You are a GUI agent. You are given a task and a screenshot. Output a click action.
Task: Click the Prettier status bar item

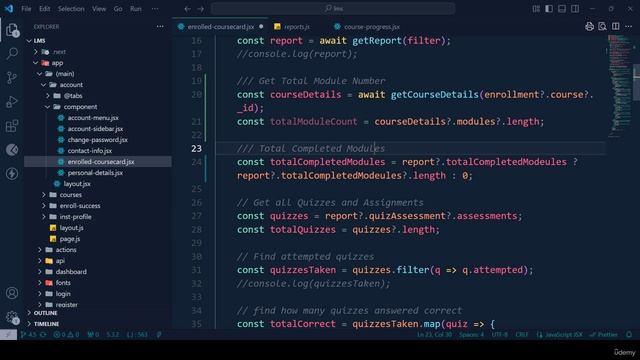point(604,335)
